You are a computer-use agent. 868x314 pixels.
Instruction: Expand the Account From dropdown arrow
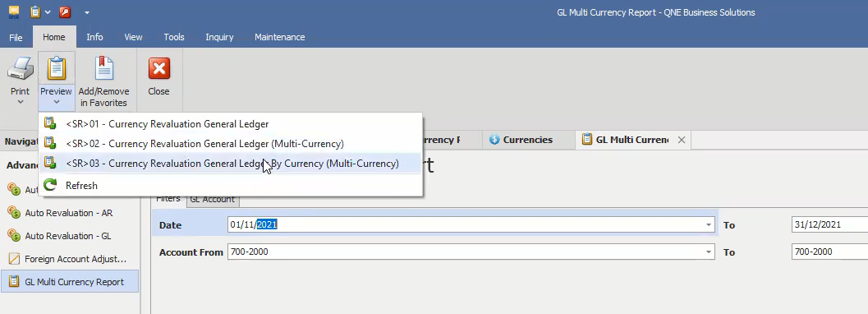pos(709,252)
